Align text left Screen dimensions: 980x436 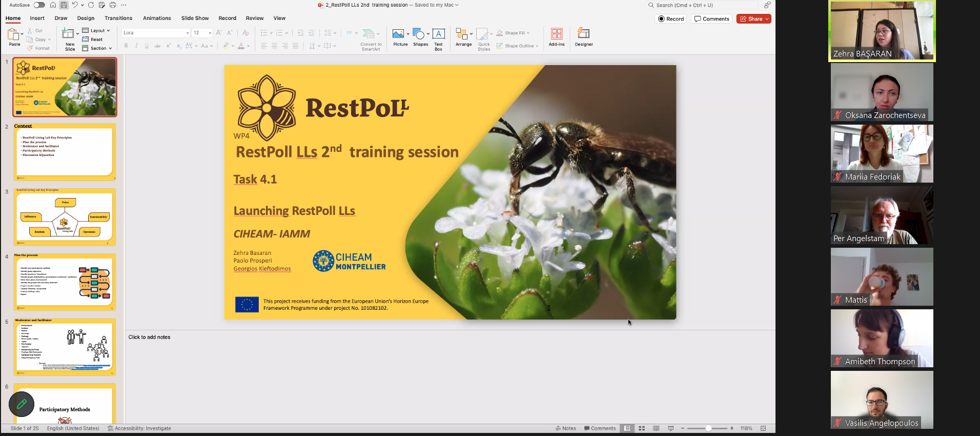[263, 46]
